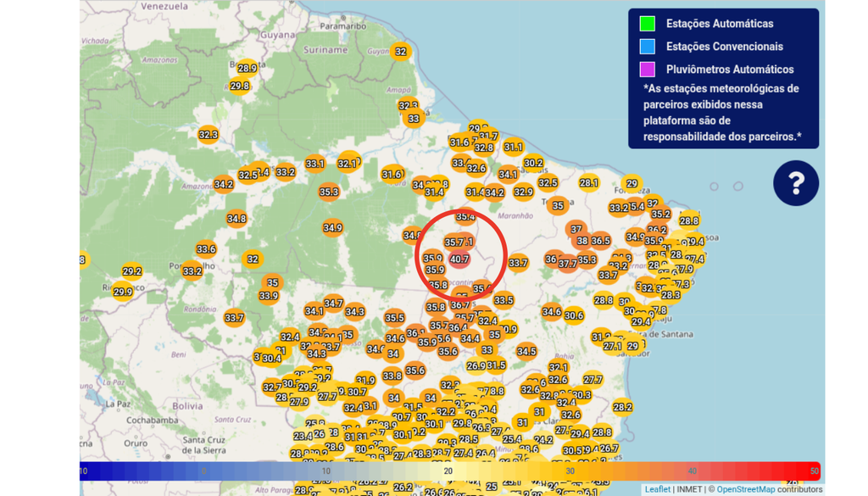868x496 pixels.
Task: Select the 32.9 temperature marker
Action: (x=523, y=192)
